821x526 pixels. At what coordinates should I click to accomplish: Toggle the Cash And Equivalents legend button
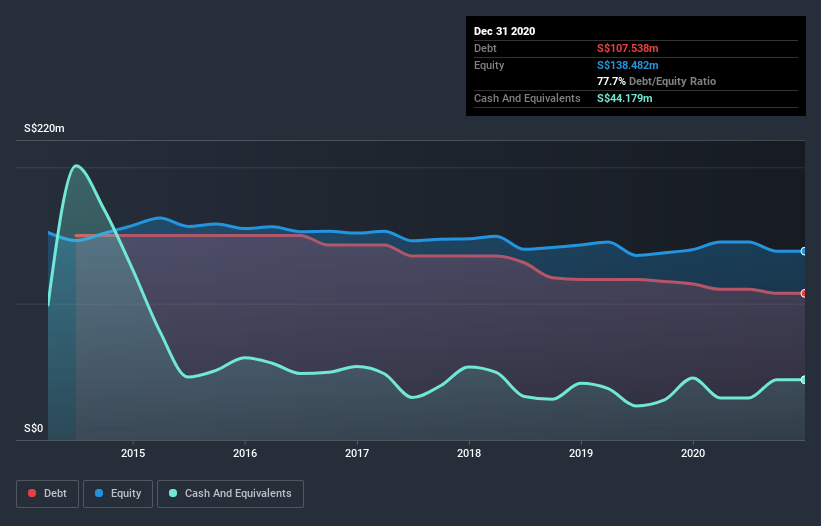[x=230, y=494]
